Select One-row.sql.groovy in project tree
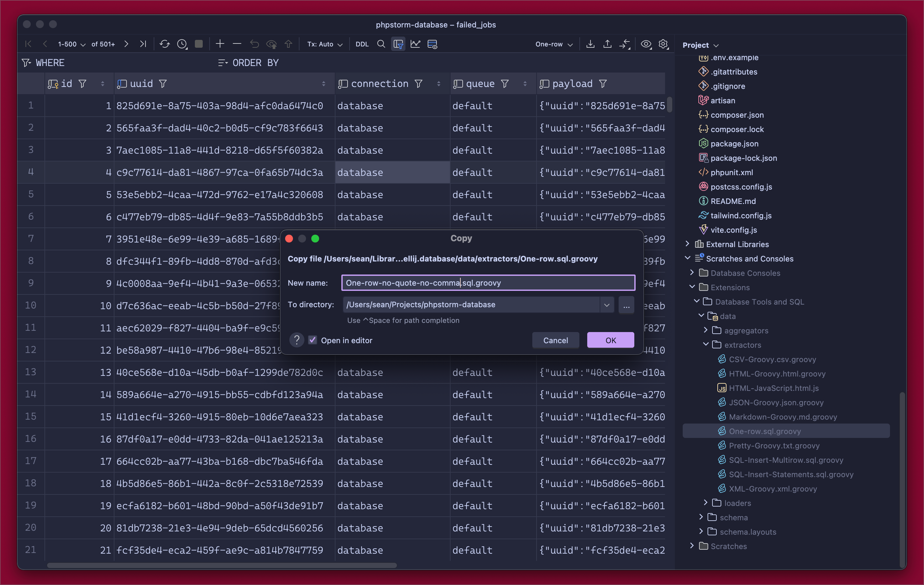The width and height of the screenshot is (924, 585). pyautogui.click(x=786, y=431)
